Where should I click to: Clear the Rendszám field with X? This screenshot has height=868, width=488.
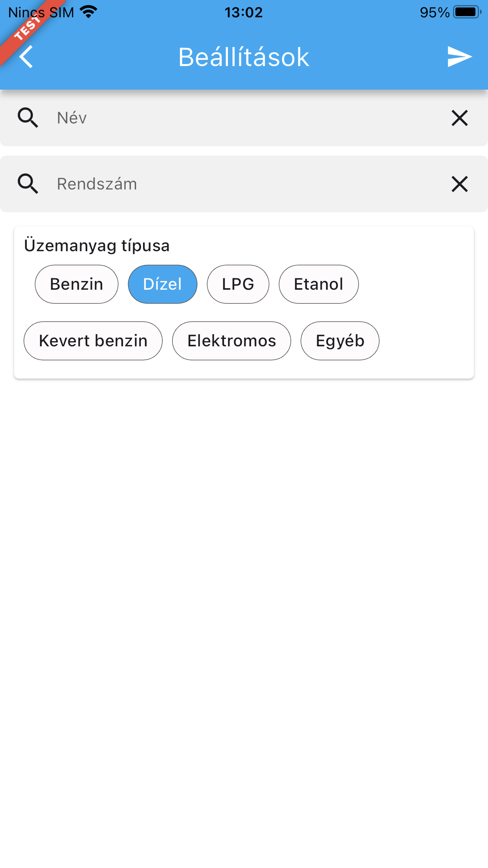coord(459,184)
